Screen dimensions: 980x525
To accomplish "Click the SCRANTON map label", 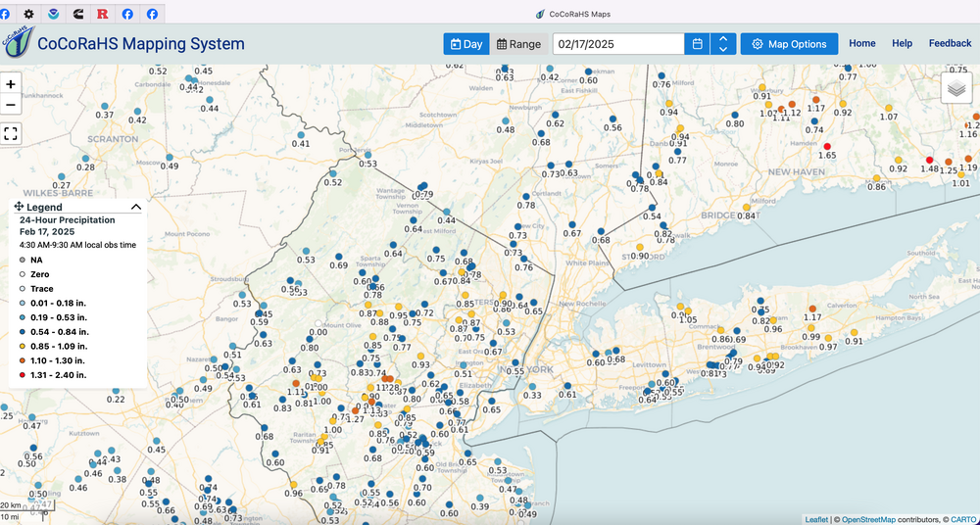I will click(x=113, y=139).
